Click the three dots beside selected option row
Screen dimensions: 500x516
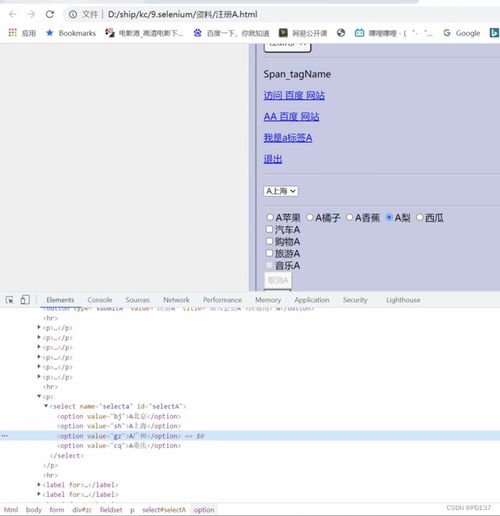pos(4,436)
